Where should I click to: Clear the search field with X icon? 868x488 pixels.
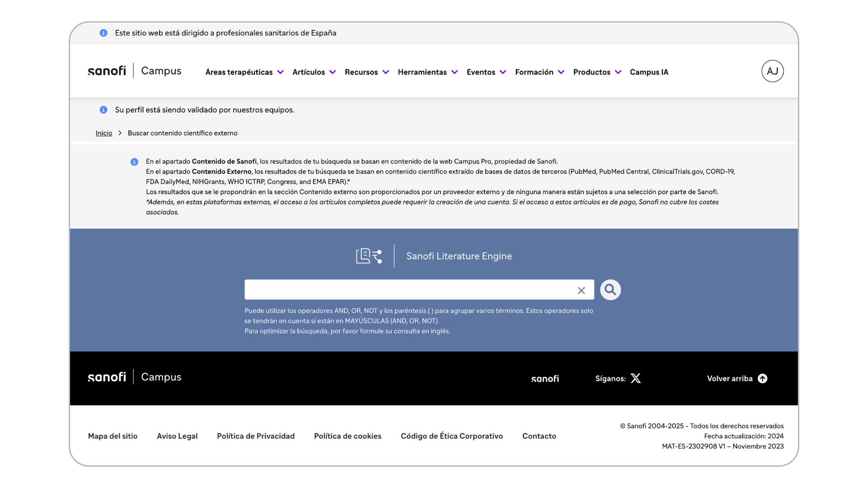coord(581,291)
